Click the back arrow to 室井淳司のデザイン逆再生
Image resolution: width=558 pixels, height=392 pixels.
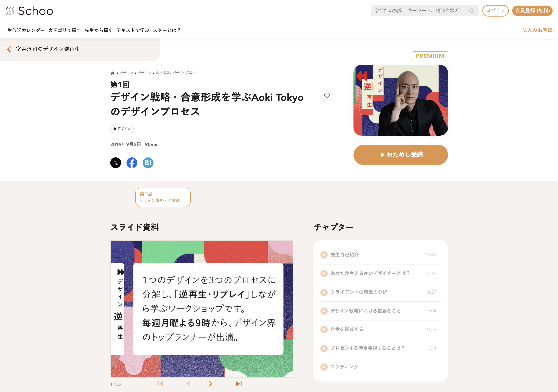[x=9, y=48]
